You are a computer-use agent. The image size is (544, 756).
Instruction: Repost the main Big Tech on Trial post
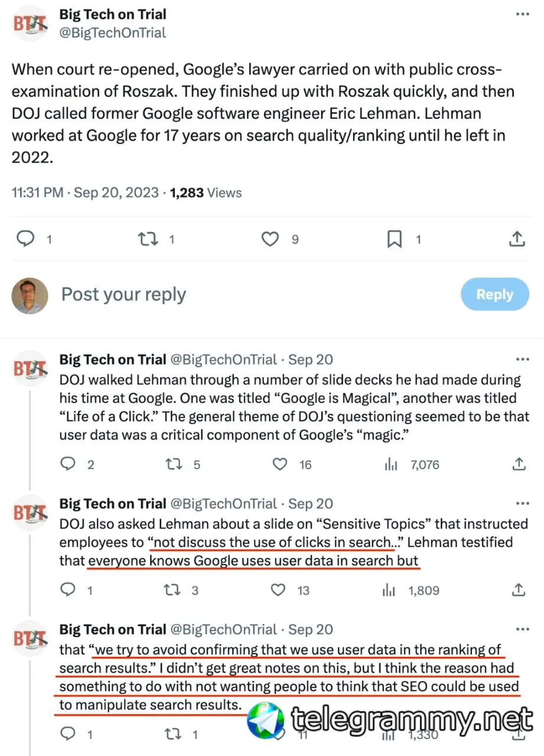point(147,239)
